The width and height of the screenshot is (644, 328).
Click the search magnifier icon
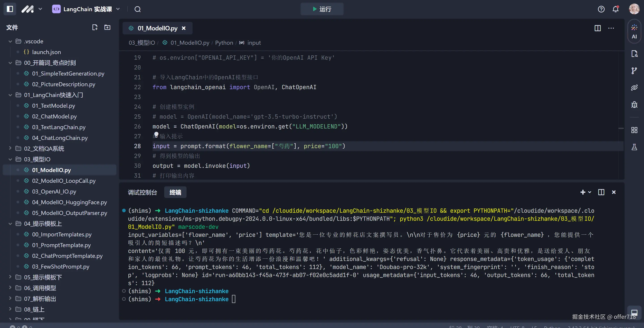coord(138,9)
